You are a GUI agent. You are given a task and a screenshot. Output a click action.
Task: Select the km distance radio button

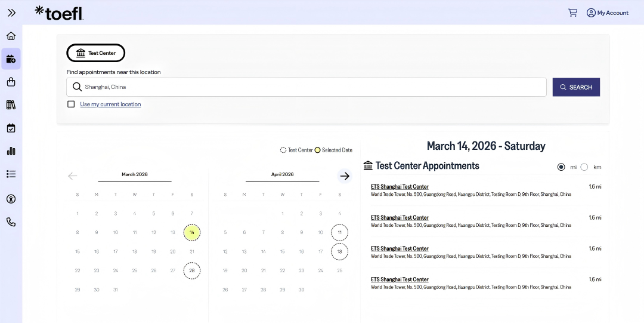tap(584, 167)
